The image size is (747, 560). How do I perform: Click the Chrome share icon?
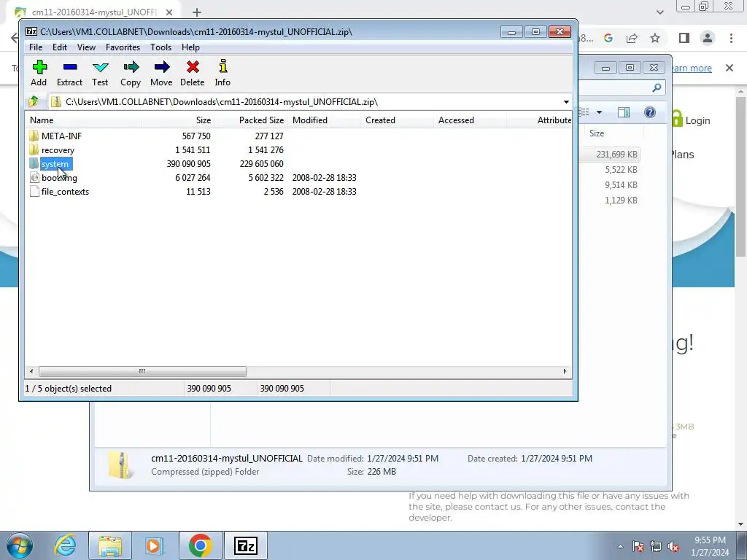click(x=632, y=38)
